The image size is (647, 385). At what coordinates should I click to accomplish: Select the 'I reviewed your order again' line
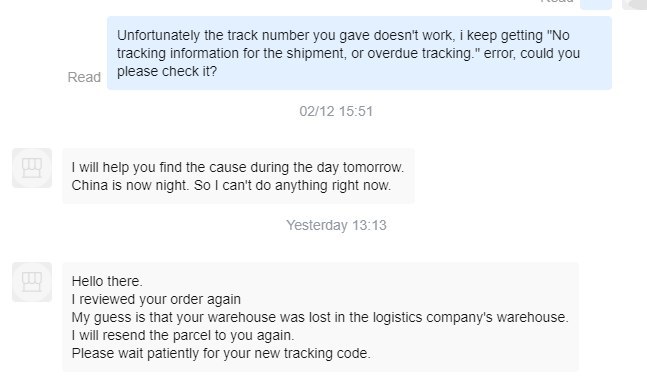[x=156, y=299]
